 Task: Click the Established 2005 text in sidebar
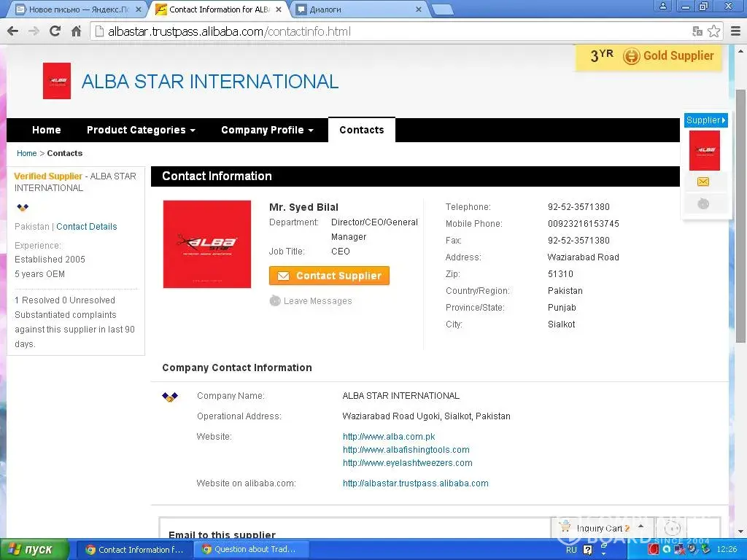coord(50,260)
